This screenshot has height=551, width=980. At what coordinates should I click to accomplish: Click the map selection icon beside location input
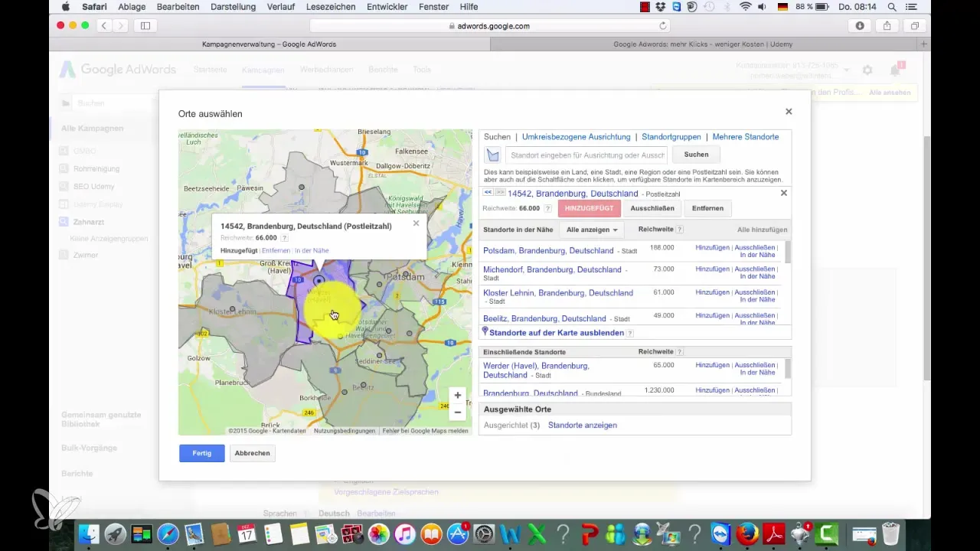[493, 155]
